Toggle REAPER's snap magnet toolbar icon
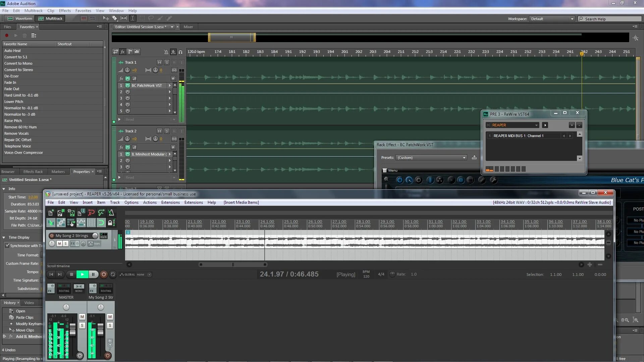The width and height of the screenshot is (644, 362). 101,223
